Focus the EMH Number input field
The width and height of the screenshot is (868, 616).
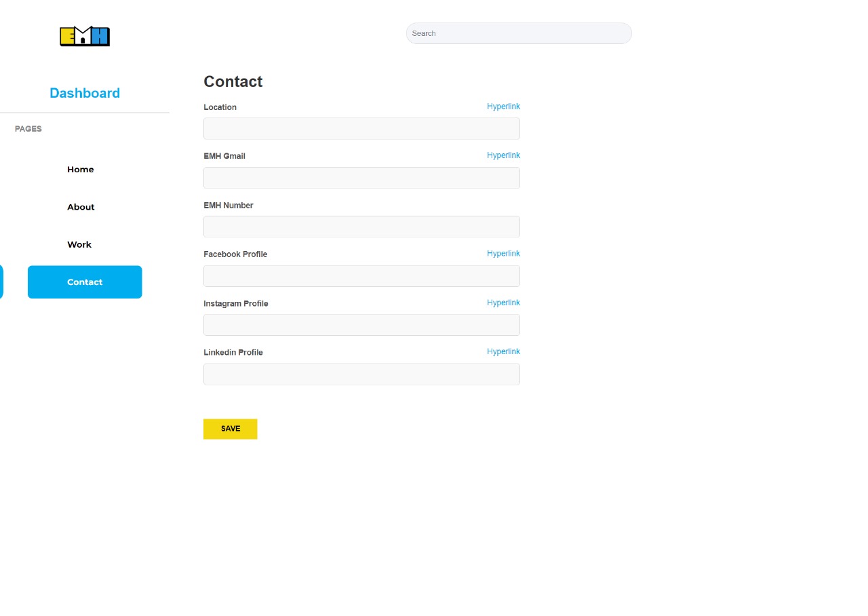tap(361, 227)
